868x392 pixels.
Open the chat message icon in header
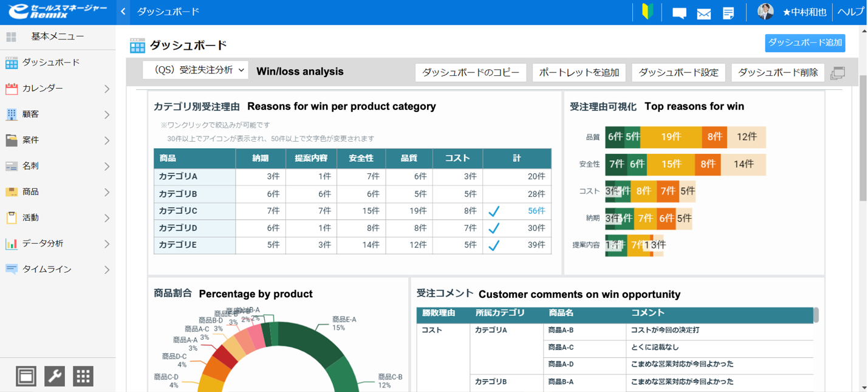click(x=678, y=12)
